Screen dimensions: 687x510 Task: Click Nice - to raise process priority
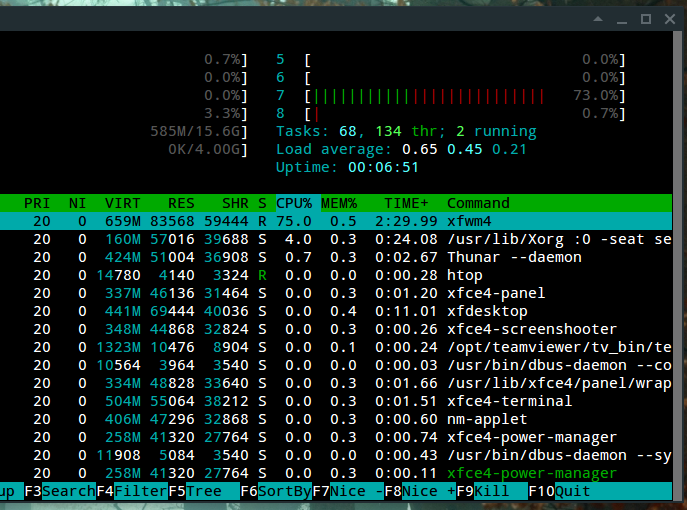click(x=357, y=492)
